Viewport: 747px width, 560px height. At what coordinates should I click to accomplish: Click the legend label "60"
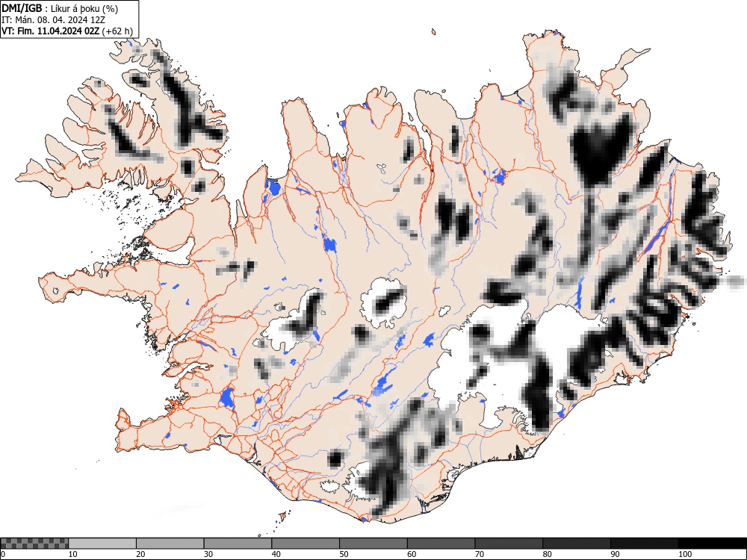click(x=412, y=554)
